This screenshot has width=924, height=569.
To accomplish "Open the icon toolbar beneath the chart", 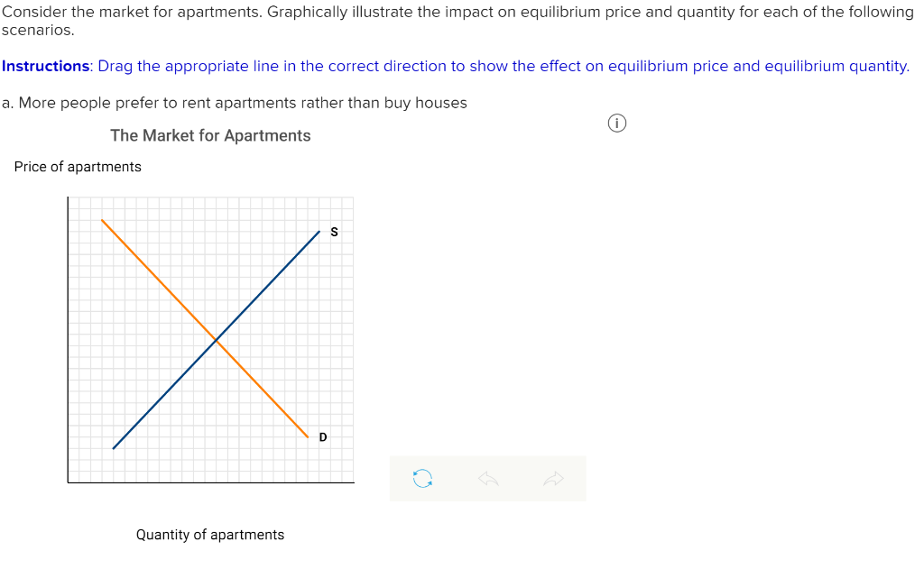I will 487,478.
